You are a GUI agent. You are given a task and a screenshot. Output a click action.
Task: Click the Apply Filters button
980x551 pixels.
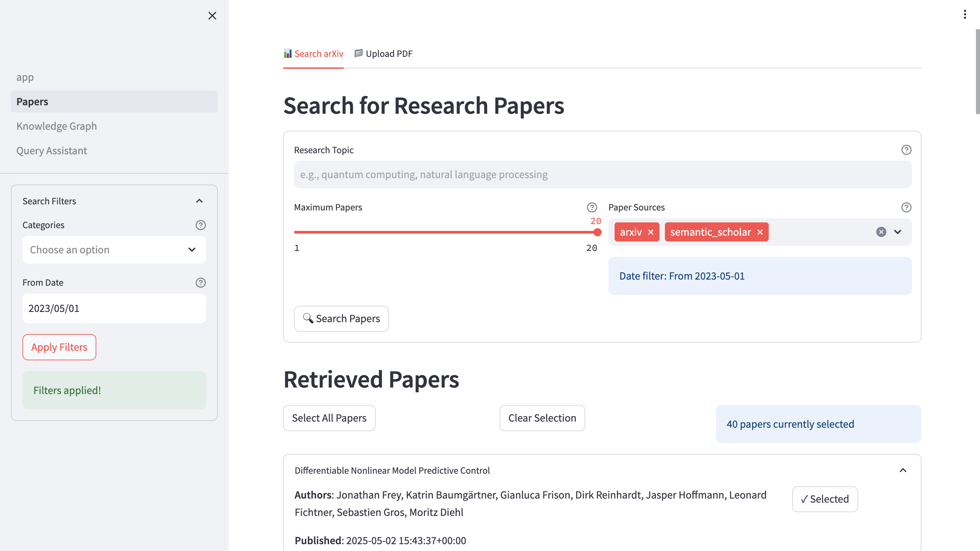pyautogui.click(x=59, y=347)
